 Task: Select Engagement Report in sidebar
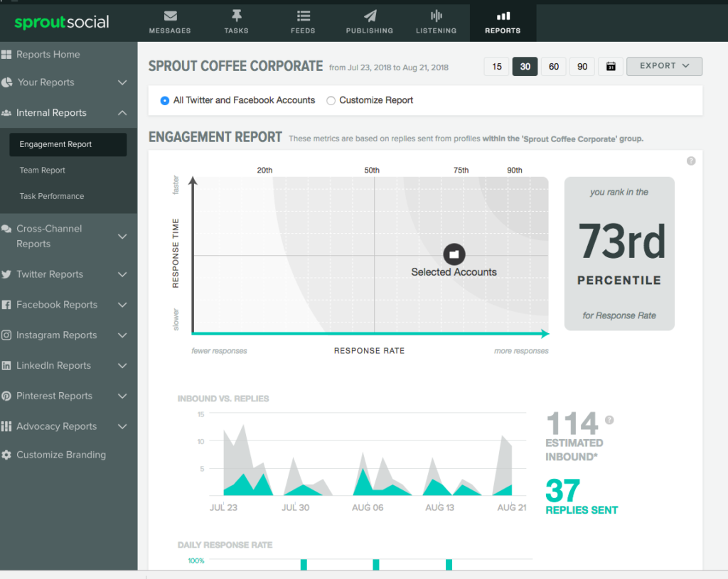(x=68, y=144)
